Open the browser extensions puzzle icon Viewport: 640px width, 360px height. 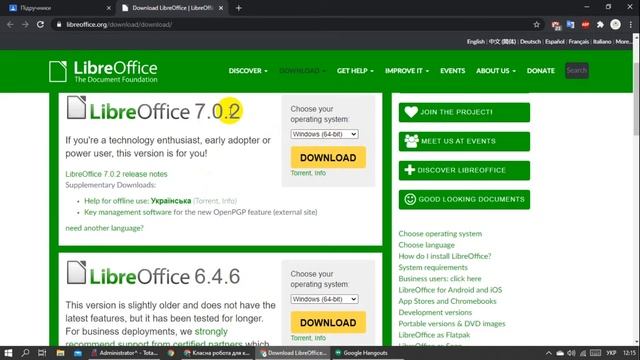click(600, 24)
